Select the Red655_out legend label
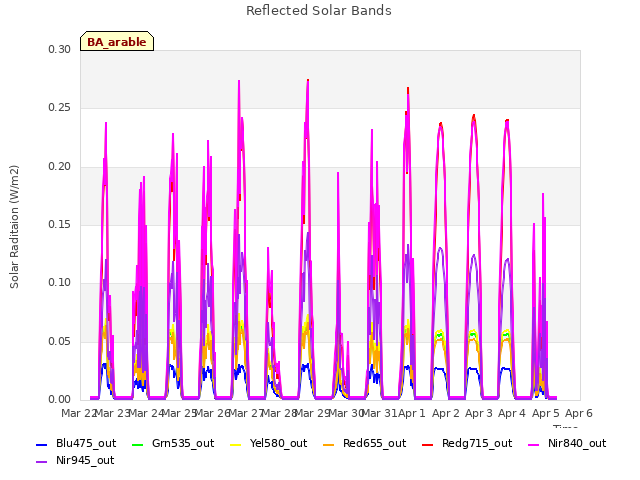640x480 pixels. point(374,443)
